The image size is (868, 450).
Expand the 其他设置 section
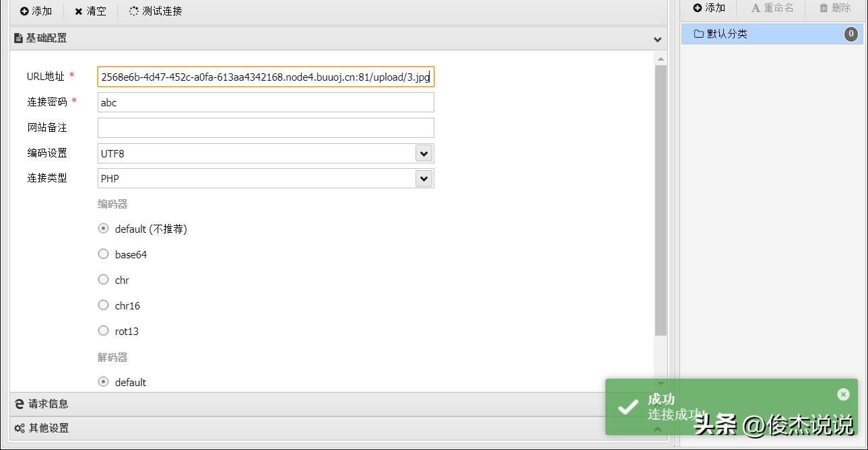pos(47,428)
